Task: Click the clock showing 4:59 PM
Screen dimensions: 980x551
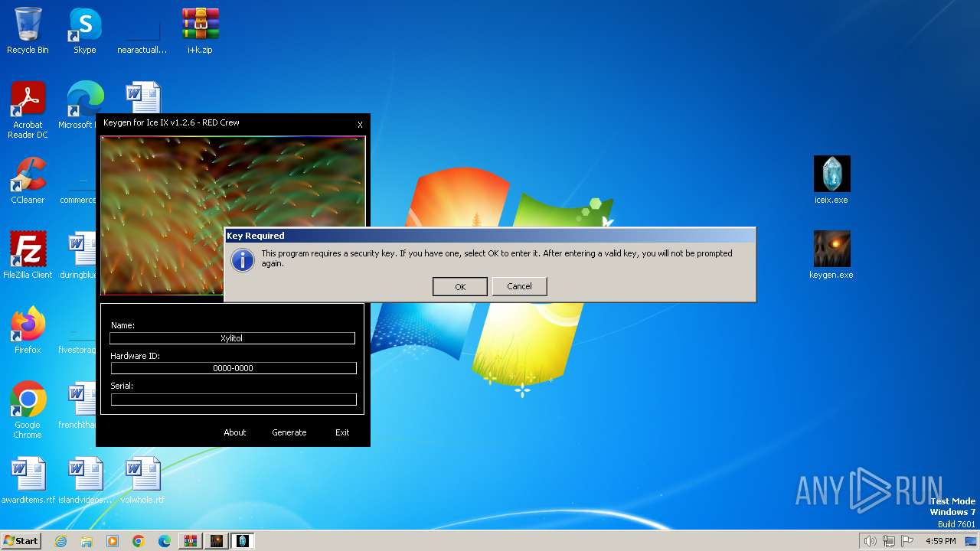Action: (940, 541)
